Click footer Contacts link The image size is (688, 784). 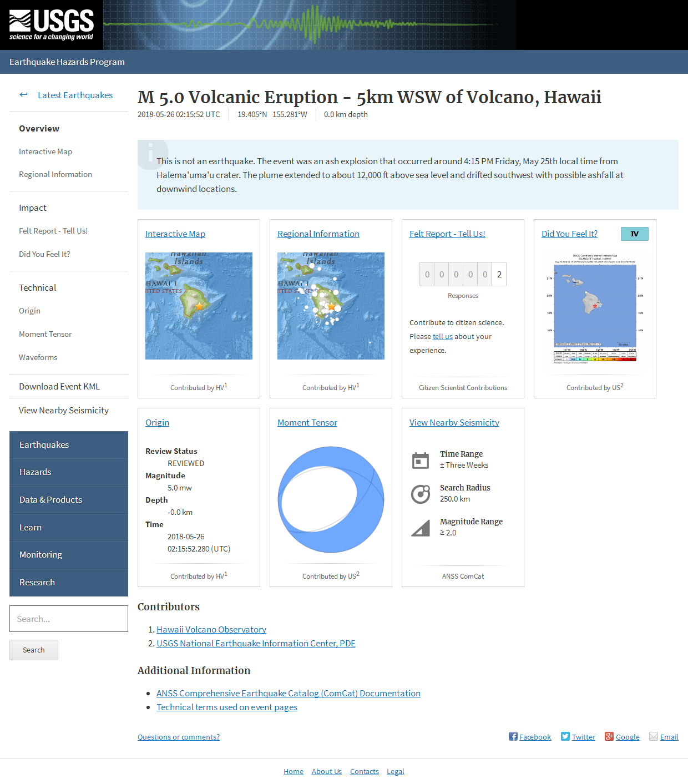(365, 771)
